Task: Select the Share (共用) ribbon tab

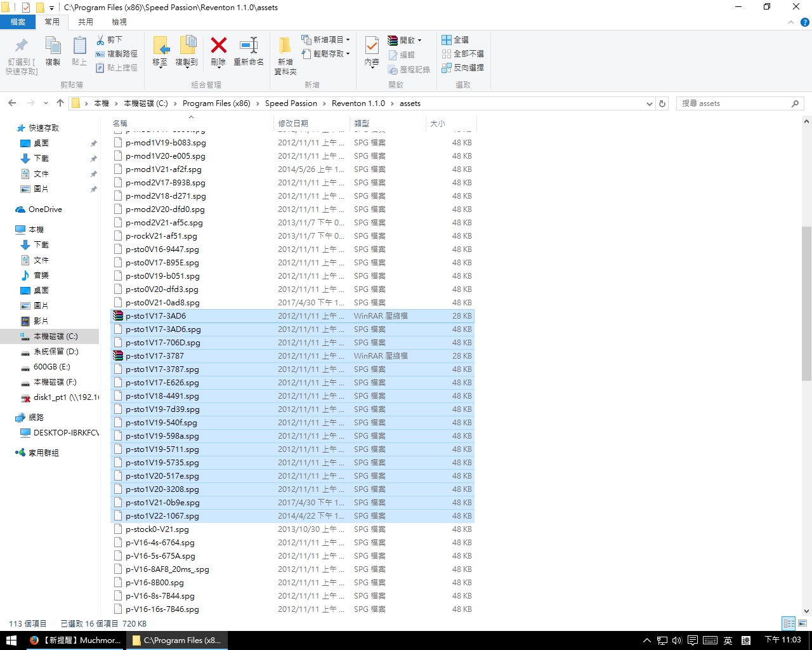Action: click(86, 22)
